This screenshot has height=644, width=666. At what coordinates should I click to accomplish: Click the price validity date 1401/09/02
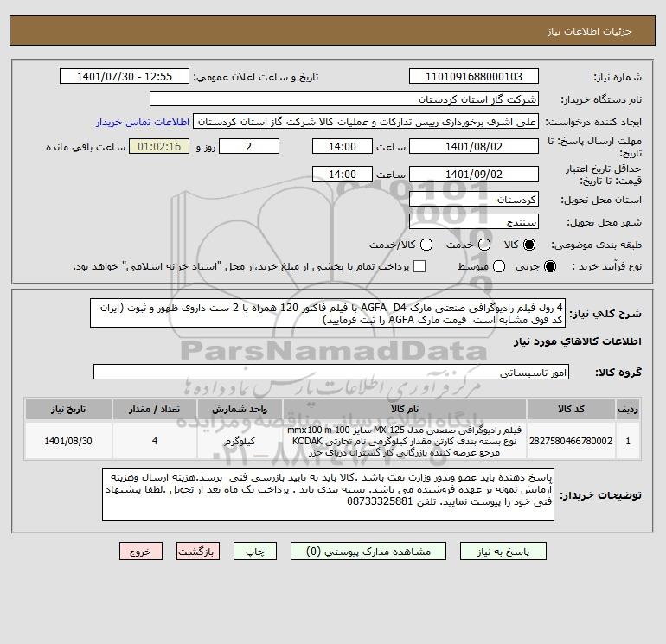point(474,174)
